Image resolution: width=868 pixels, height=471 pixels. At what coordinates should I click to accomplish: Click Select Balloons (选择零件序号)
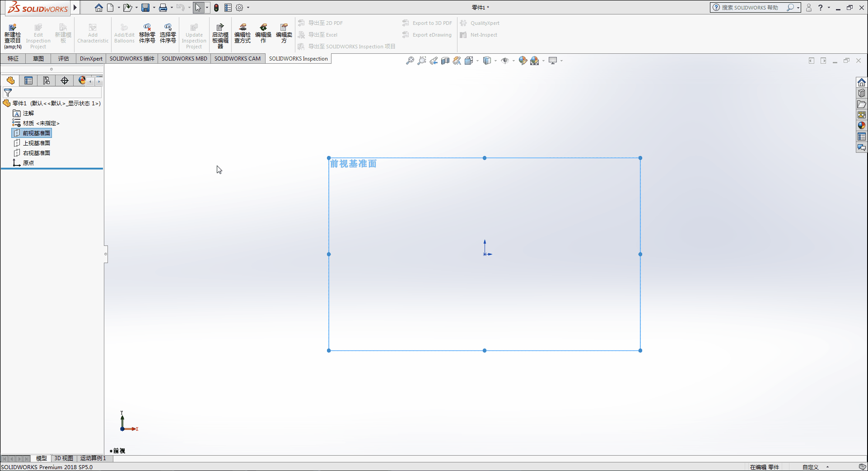click(x=168, y=34)
